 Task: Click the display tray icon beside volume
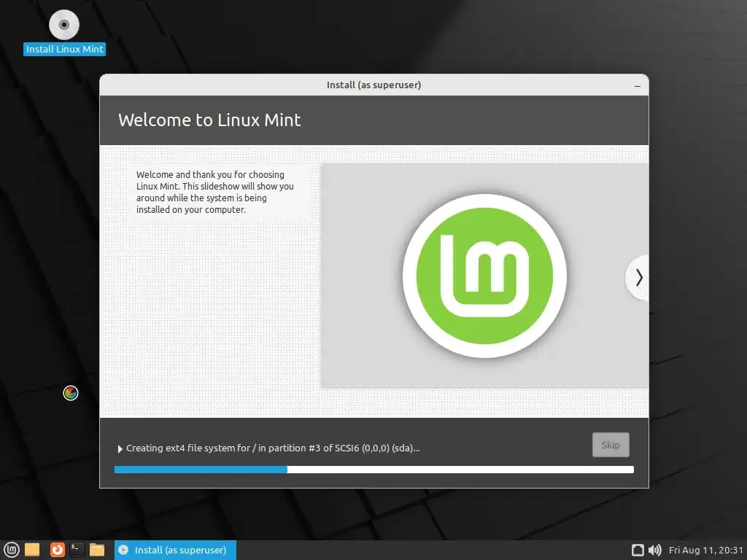638,550
